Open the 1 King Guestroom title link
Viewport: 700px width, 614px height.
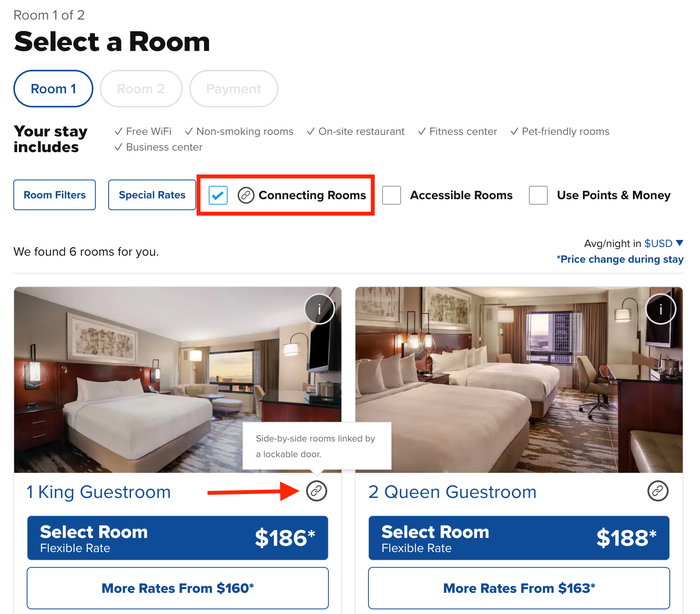(x=99, y=492)
